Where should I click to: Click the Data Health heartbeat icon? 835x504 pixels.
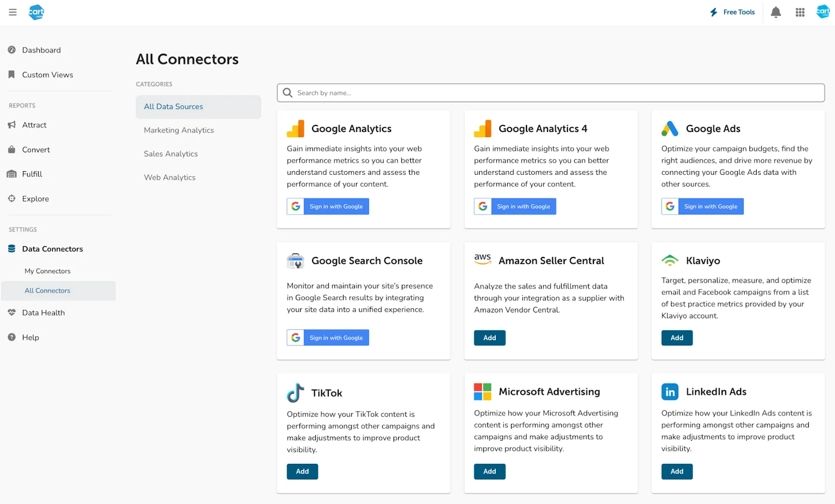point(11,313)
